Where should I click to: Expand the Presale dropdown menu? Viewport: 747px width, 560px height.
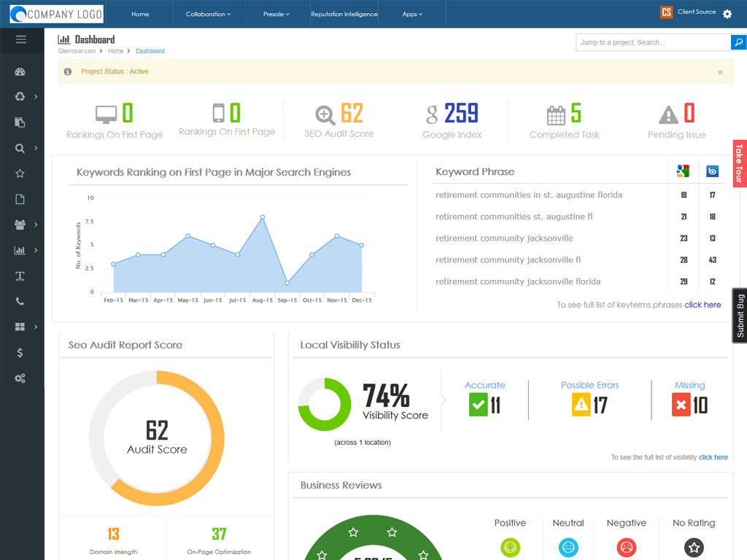[276, 14]
